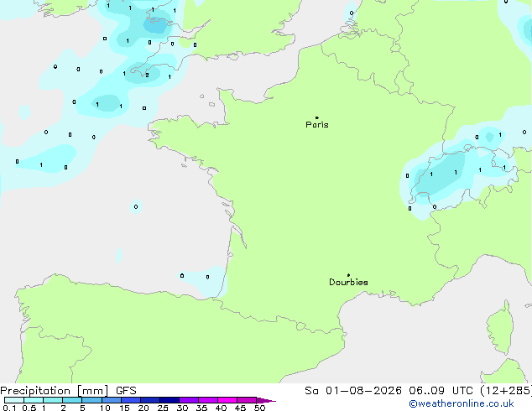Click legend swatch between 2 and 5

[72, 400]
